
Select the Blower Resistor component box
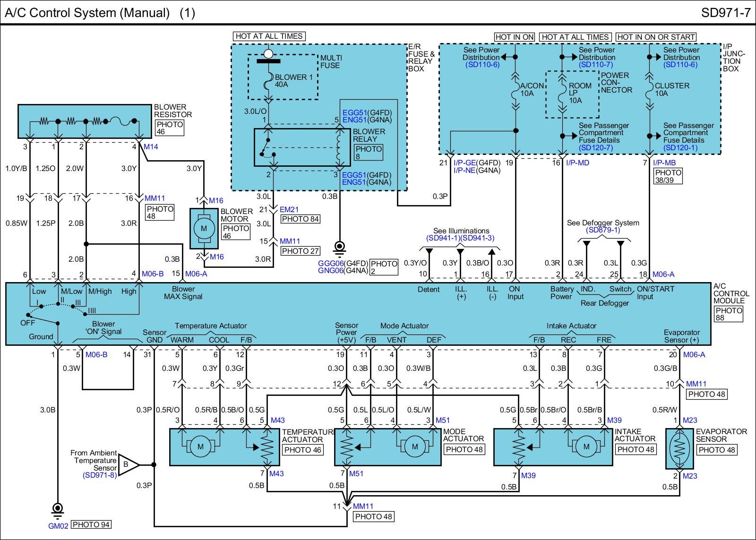pyautogui.click(x=84, y=121)
